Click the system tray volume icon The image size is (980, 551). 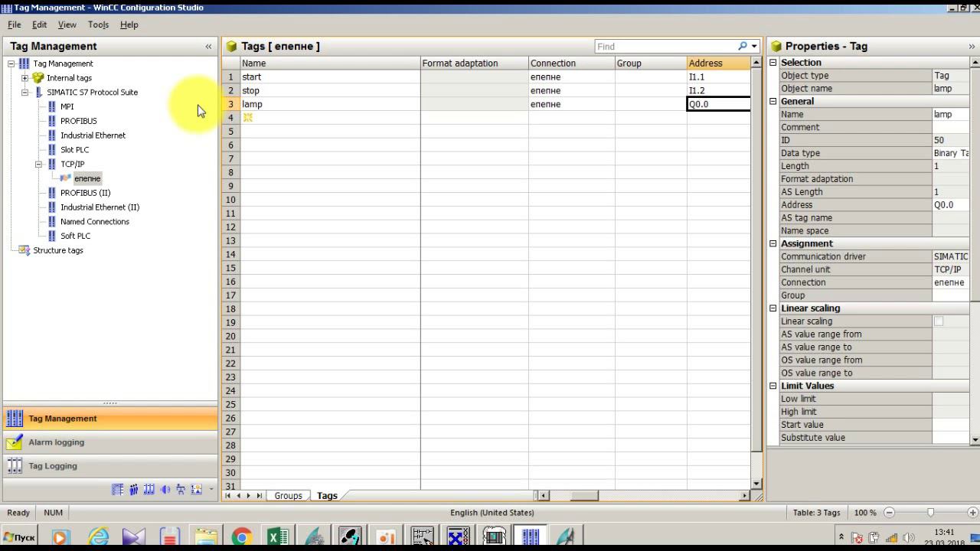pyautogui.click(x=909, y=538)
